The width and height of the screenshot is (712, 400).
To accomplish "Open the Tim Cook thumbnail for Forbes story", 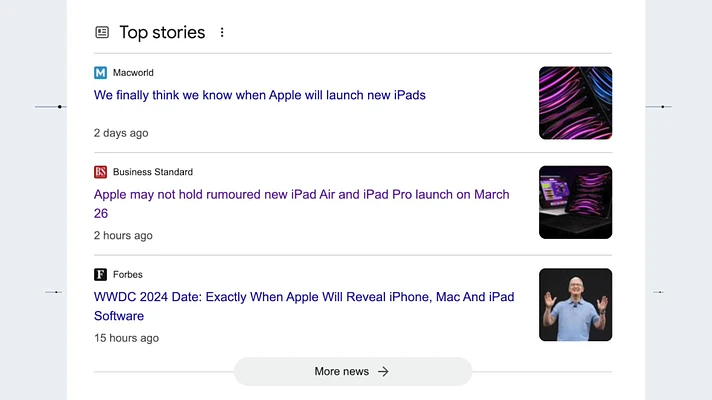I will [575, 305].
